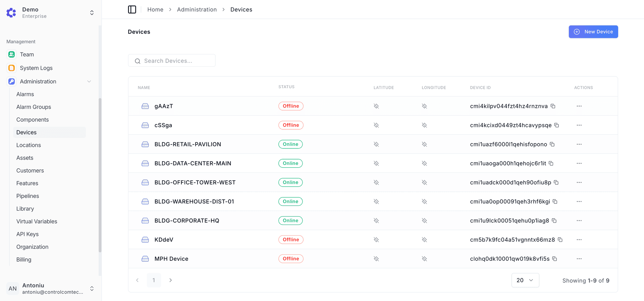The width and height of the screenshot is (644, 301).
Task: Open Alarm Groups in the sidebar
Action: tap(34, 107)
